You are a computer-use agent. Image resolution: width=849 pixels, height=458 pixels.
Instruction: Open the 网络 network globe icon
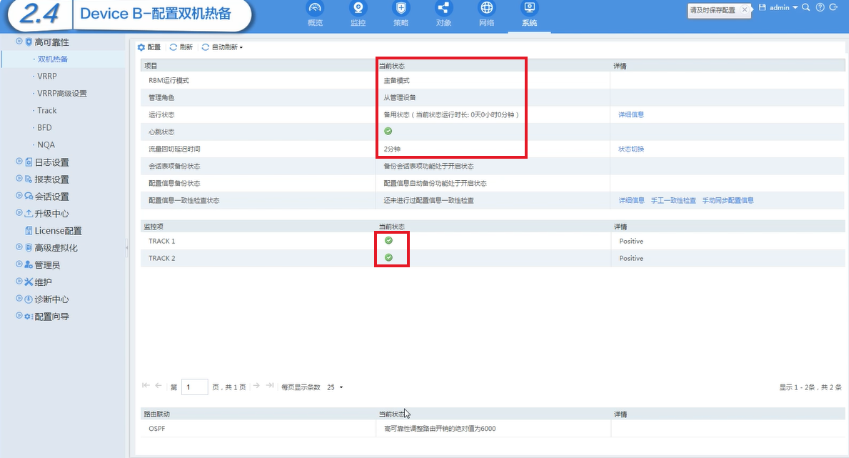(487, 14)
